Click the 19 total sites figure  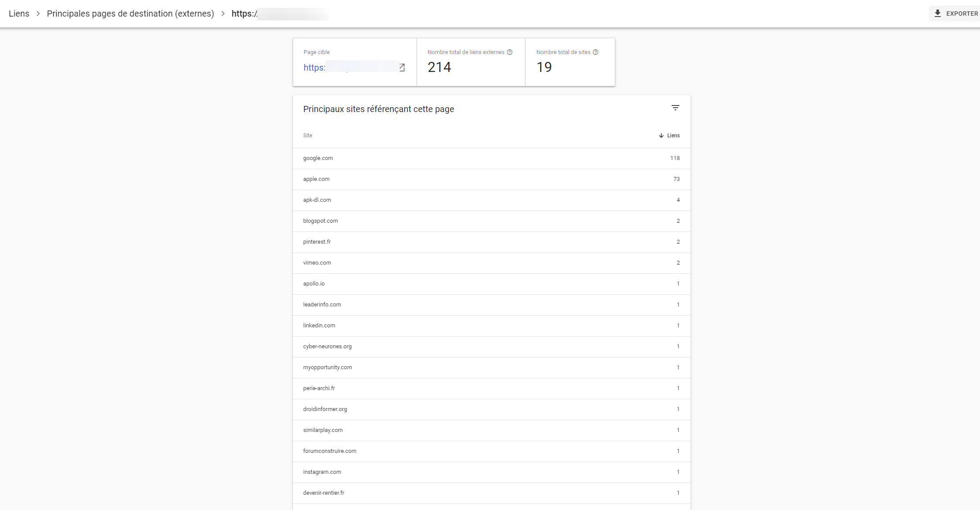click(x=544, y=67)
